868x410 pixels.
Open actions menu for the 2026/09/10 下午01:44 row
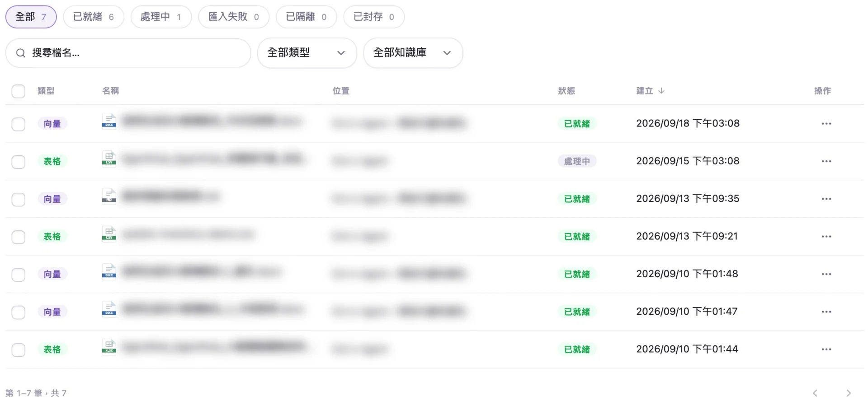point(826,349)
